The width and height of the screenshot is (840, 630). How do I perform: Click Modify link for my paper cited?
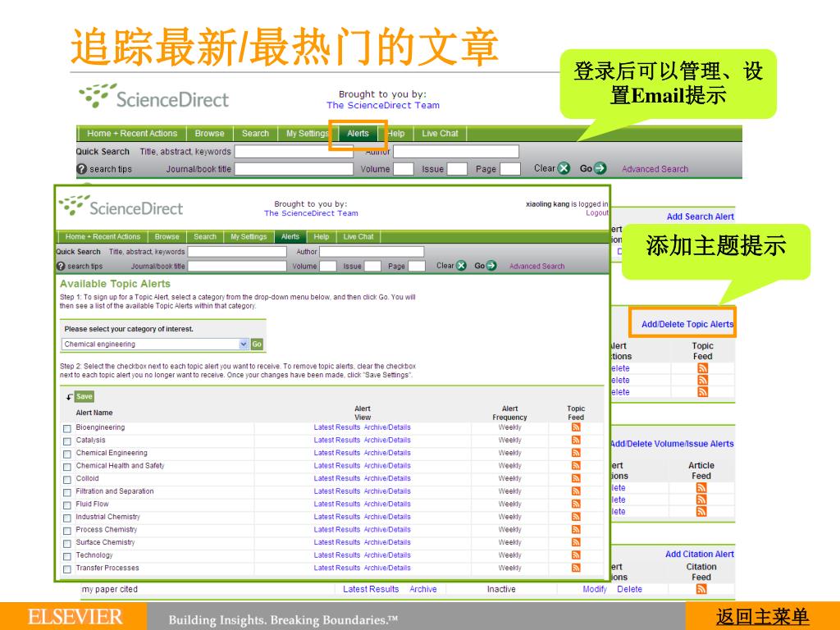point(595,589)
